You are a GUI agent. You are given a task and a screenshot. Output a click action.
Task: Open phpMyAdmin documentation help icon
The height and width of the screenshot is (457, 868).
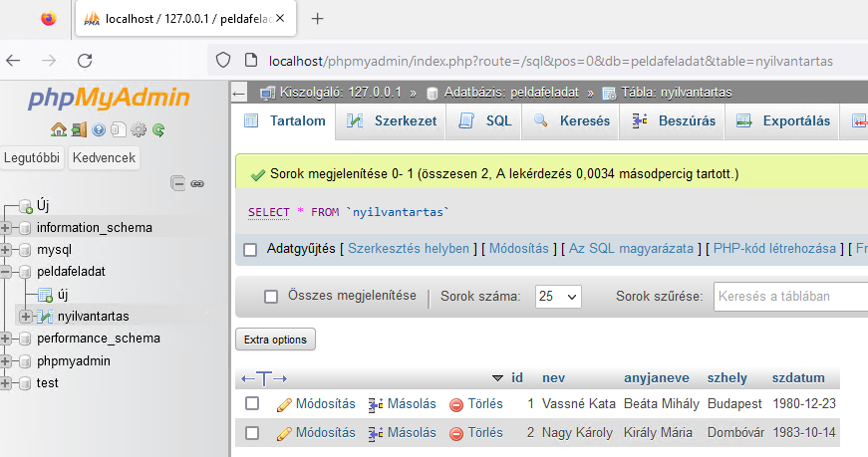click(99, 129)
